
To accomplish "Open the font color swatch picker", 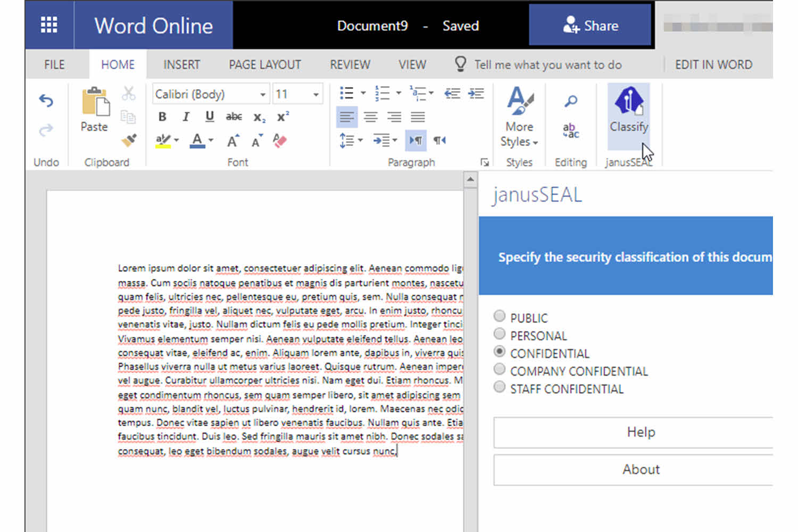I will [197, 140].
